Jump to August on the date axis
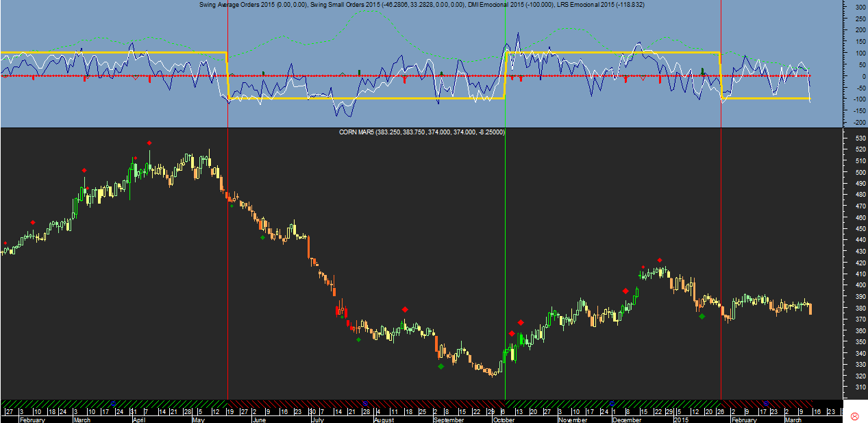Screen dimensions: 868x423 coord(384,420)
